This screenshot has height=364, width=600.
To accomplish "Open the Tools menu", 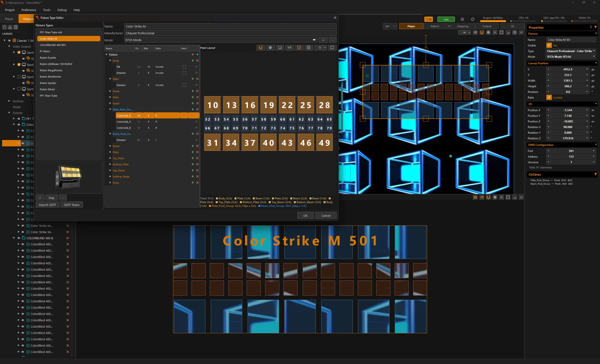I will [x=47, y=10].
